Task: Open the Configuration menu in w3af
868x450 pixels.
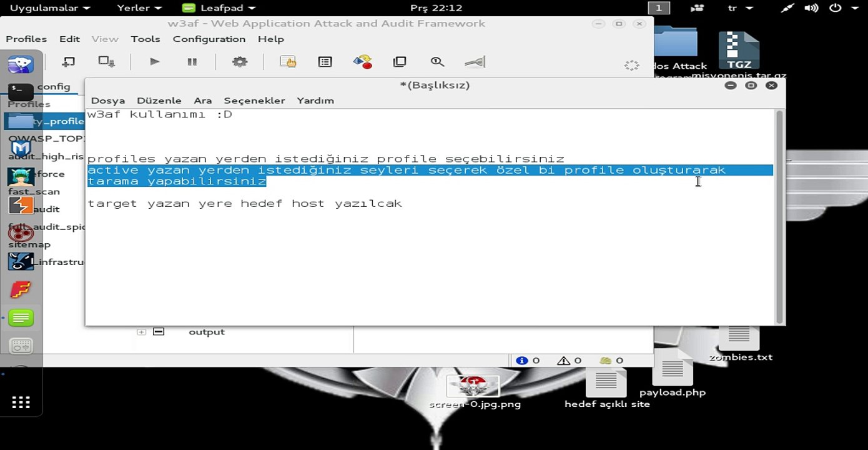Action: 209,39
